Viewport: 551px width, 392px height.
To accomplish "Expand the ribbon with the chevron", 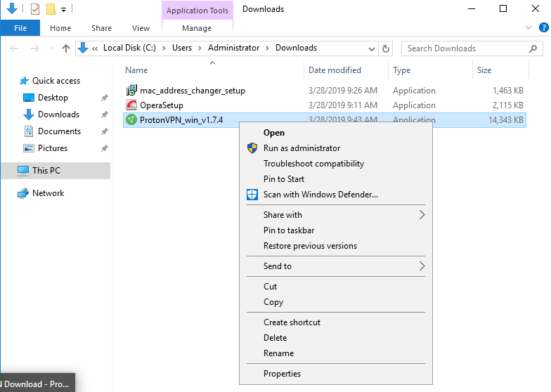I will [529, 27].
